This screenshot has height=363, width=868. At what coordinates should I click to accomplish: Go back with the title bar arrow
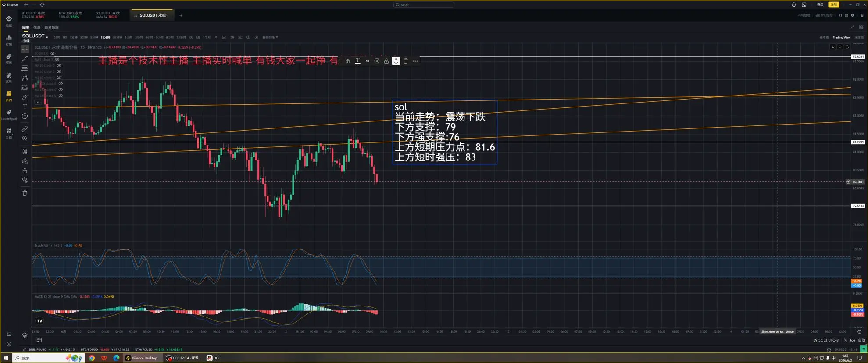tap(26, 4)
